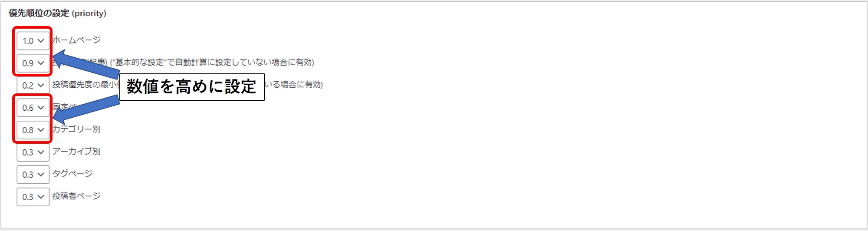Click the 投稿優先度の最小値 label text
The height and width of the screenshot is (231, 868).
pos(85,85)
